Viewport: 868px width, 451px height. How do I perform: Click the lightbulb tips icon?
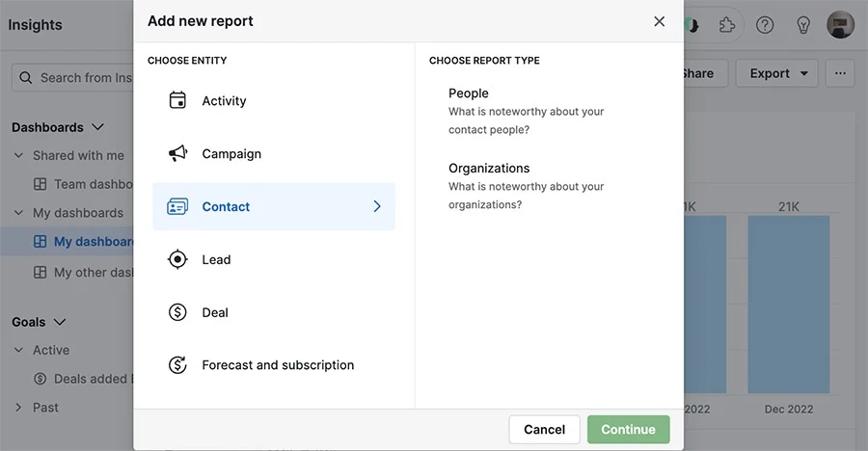click(x=802, y=25)
